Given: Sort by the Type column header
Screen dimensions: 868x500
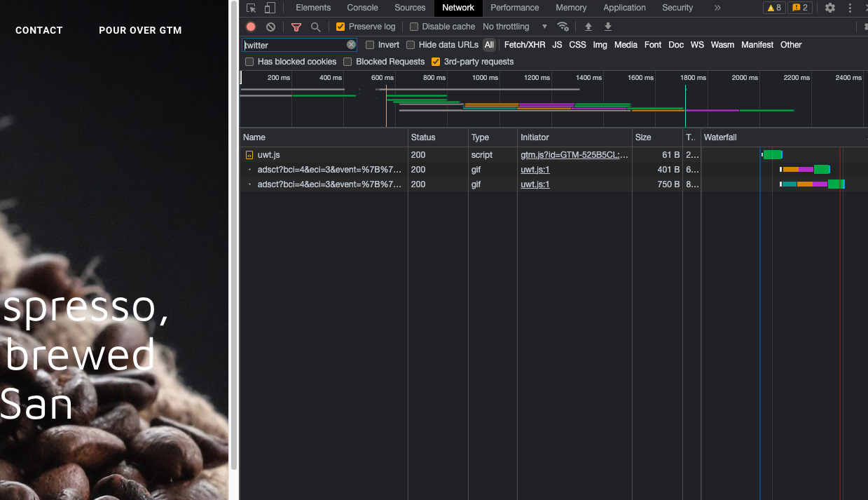Looking at the screenshot, I should [492, 137].
